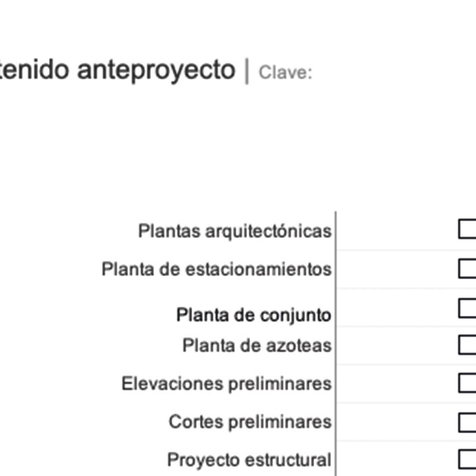The height and width of the screenshot is (476, 476).
Task: Click the Planta de estacionamientos label
Action: (216, 269)
